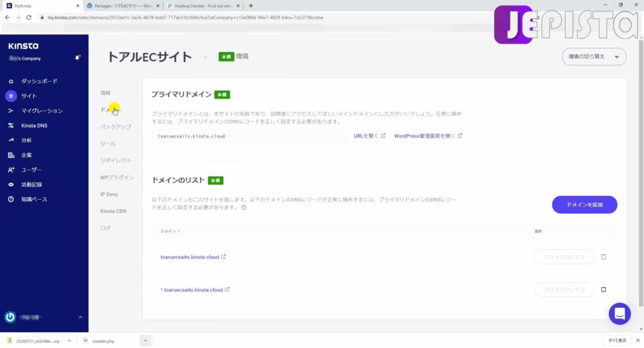Open the Redirects (リダイレクト) site tab
This screenshot has width=644, height=348.
(x=116, y=160)
